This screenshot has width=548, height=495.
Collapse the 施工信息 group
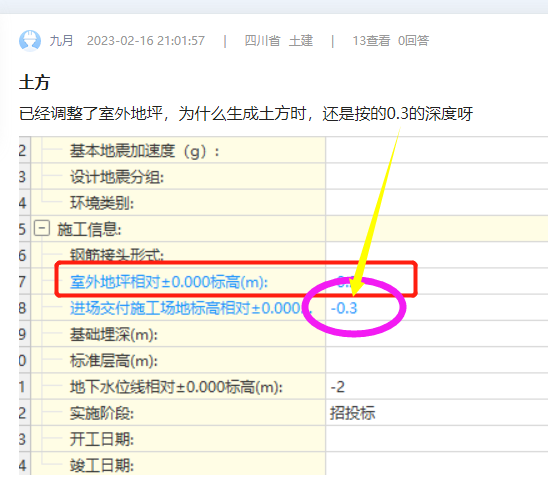click(42, 229)
